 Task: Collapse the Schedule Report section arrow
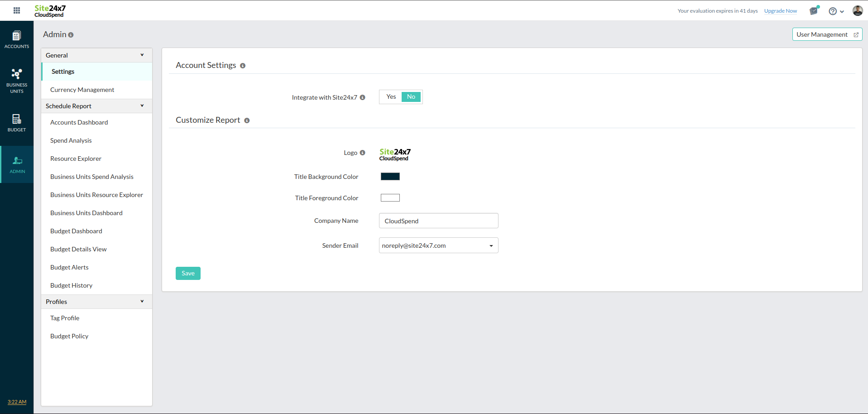tap(142, 106)
